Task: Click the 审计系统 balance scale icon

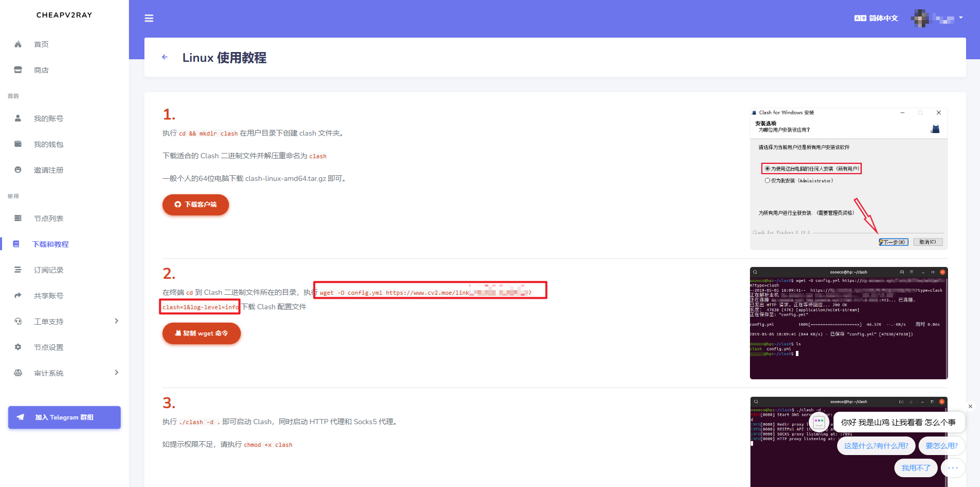Action: pos(18,373)
